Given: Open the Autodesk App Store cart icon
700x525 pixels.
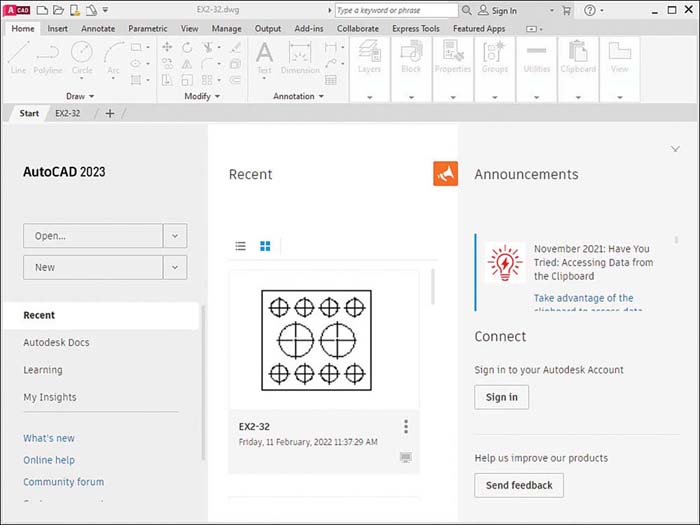Looking at the screenshot, I should coord(567,10).
